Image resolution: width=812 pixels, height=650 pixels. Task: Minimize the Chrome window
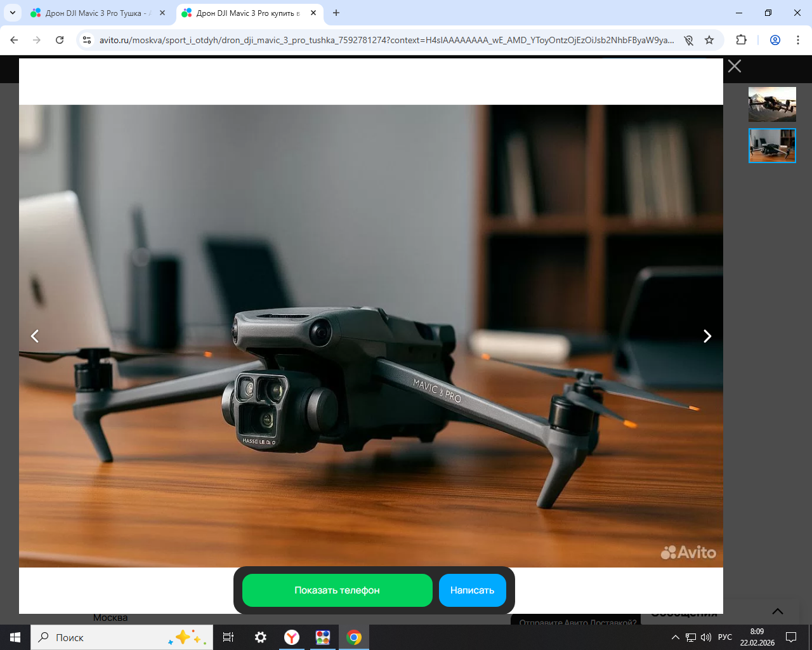(739, 13)
